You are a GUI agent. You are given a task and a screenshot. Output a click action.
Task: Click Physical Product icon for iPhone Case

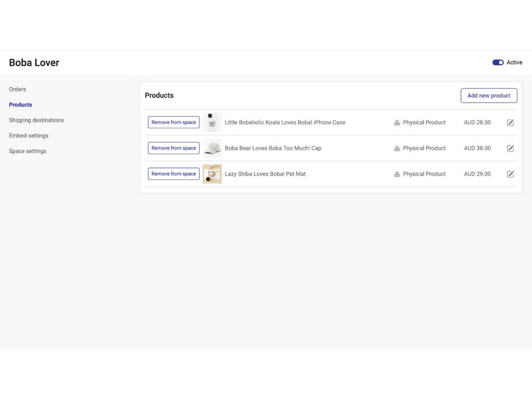(397, 122)
